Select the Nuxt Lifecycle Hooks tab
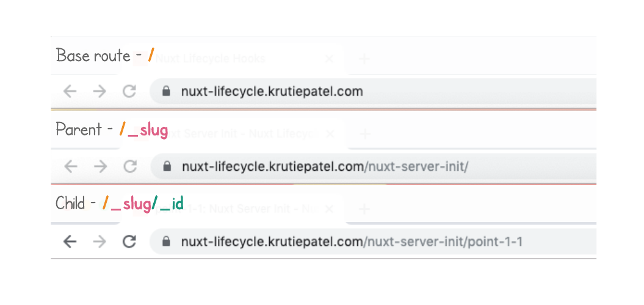The image size is (644, 305). (211, 59)
